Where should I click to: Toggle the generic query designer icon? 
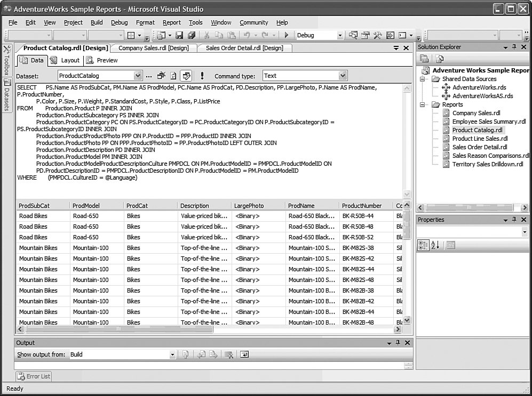(186, 76)
